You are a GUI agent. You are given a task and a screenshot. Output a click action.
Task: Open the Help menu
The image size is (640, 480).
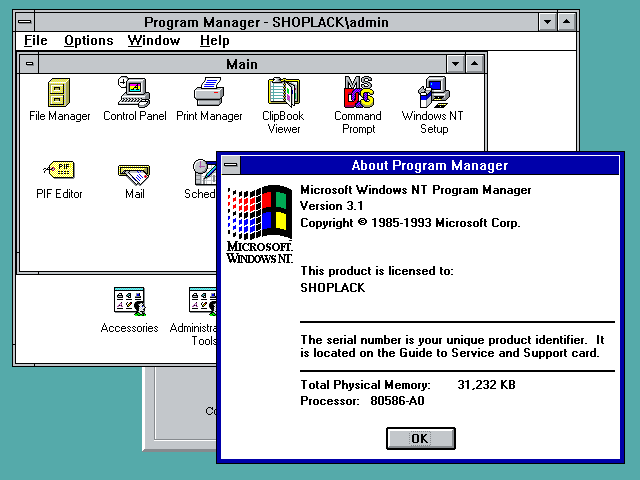[x=215, y=40]
